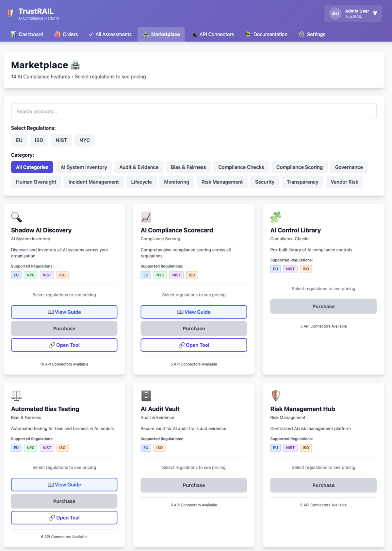
Task: Click the All Assessments checkmark icon
Action: (91, 34)
